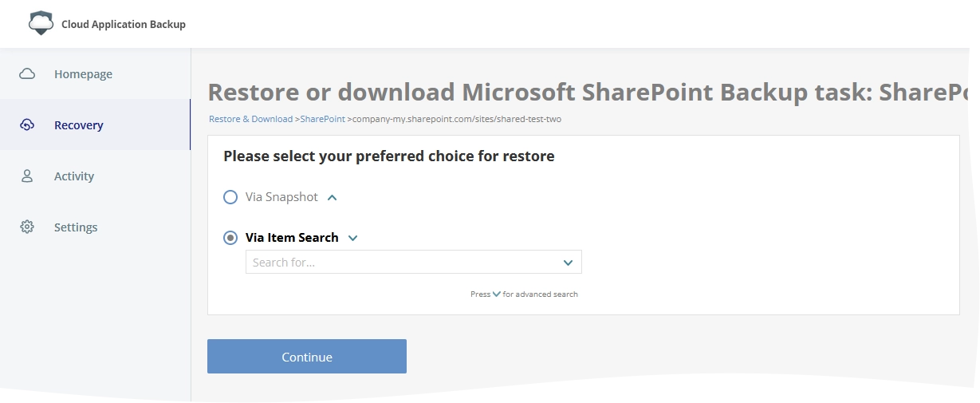Click the chevron icon in advanced search hint
The width and height of the screenshot is (980, 403).
(497, 294)
